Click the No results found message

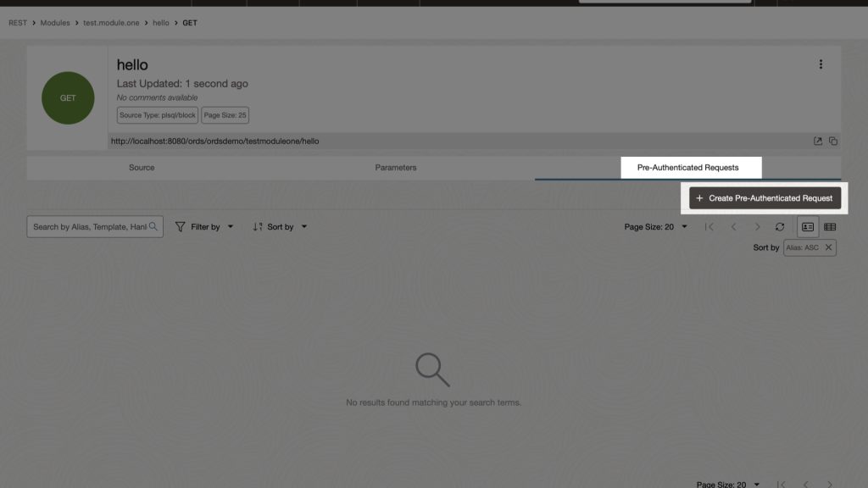433,402
